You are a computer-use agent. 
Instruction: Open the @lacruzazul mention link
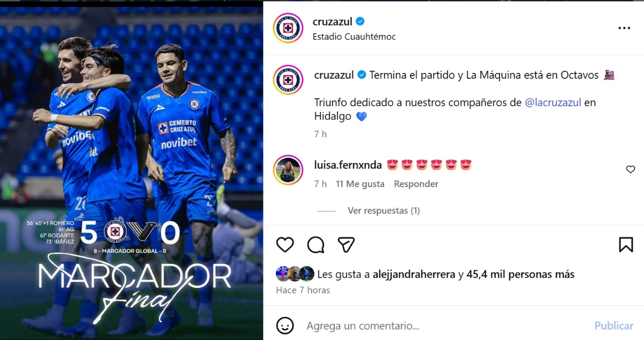[553, 102]
